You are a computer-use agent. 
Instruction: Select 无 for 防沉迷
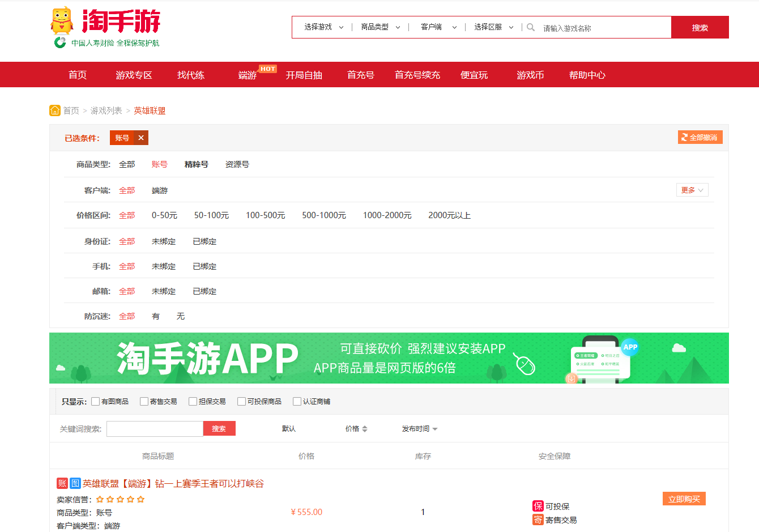[x=181, y=316]
